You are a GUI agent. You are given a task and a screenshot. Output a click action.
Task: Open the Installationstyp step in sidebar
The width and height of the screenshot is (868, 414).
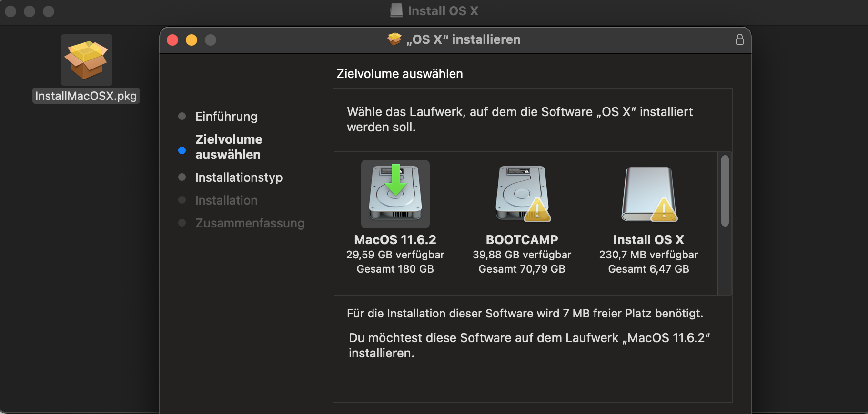(x=239, y=177)
